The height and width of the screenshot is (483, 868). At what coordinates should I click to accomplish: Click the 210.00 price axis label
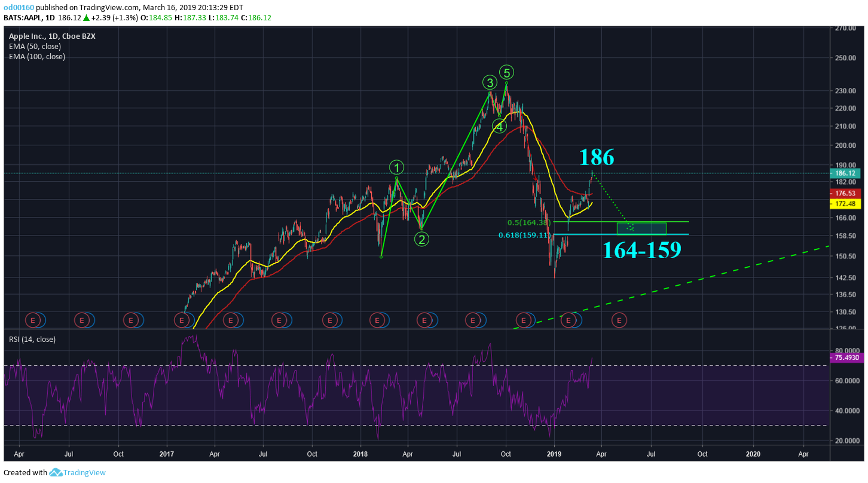pos(844,126)
